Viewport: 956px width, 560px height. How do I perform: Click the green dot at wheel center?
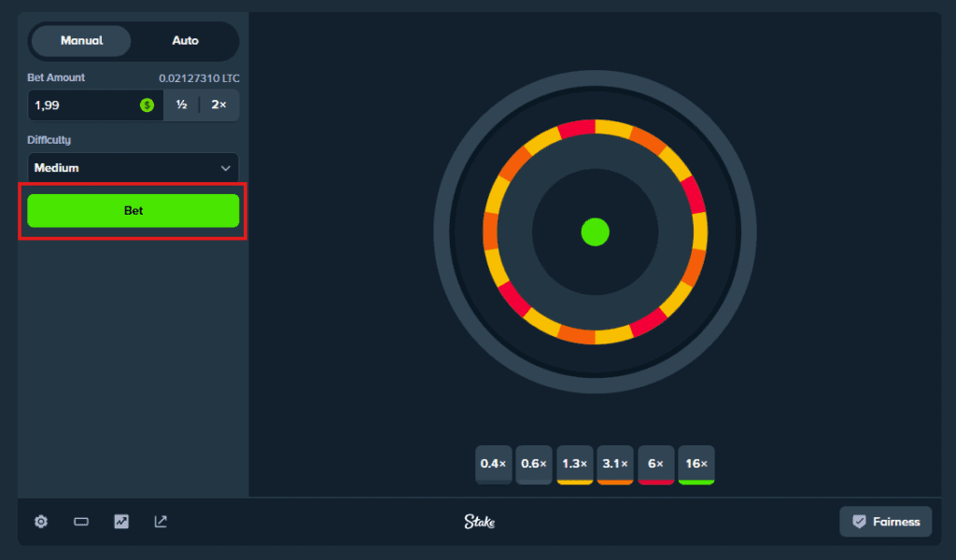coord(595,231)
